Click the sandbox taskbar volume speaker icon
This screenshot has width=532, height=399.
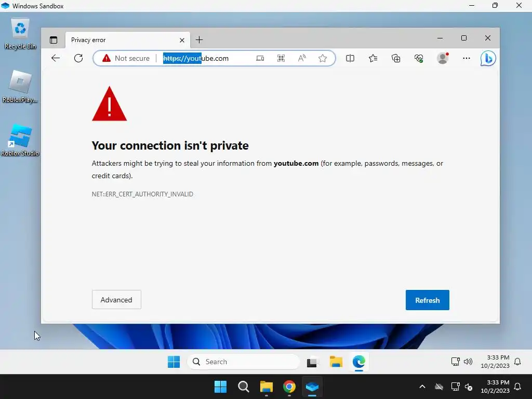[468, 362]
